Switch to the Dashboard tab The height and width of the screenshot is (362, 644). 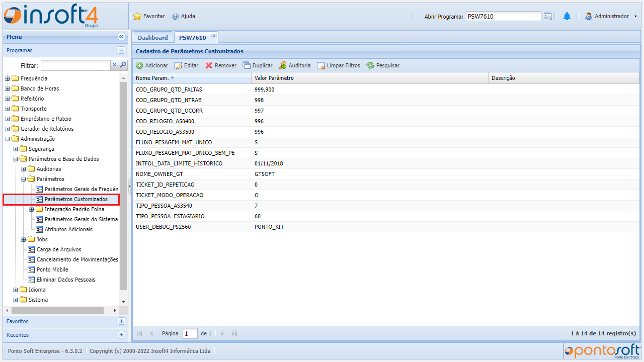pos(152,37)
